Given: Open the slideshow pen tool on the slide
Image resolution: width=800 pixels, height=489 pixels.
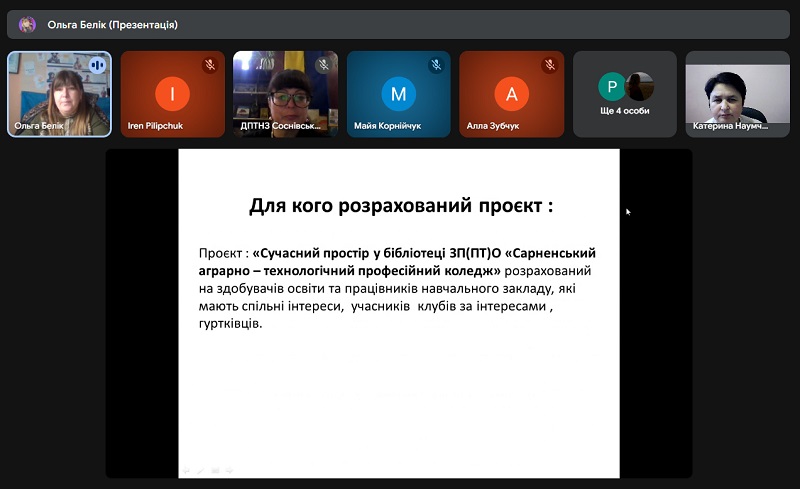Looking at the screenshot, I should click(x=201, y=470).
